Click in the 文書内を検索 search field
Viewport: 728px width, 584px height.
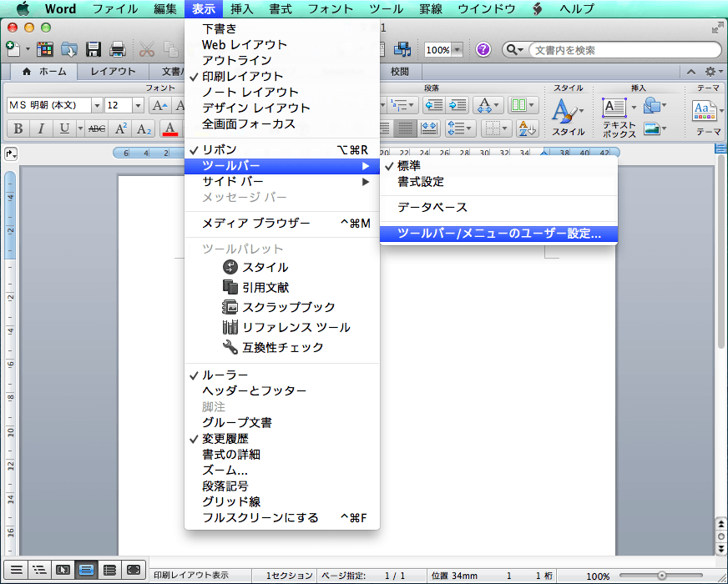(624, 49)
